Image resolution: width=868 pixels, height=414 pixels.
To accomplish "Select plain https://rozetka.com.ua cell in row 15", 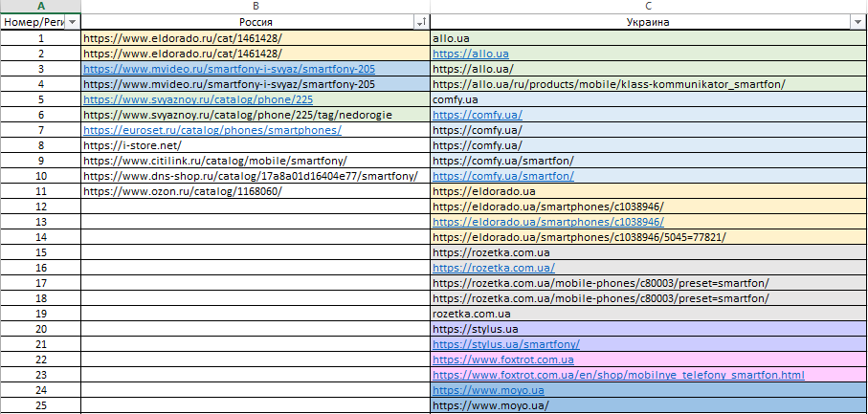I will click(648, 252).
